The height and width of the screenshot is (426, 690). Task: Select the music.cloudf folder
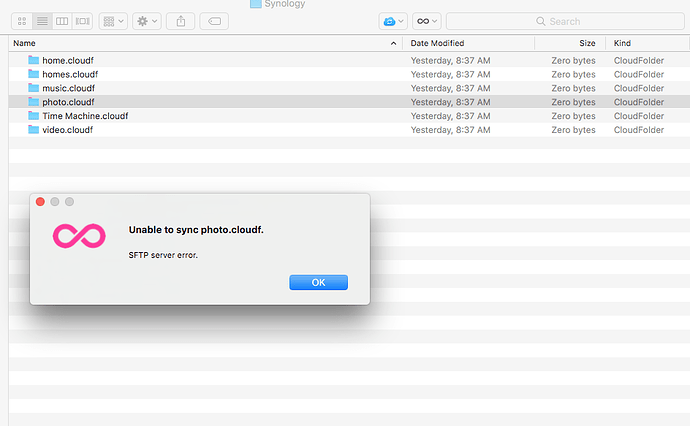click(x=69, y=88)
